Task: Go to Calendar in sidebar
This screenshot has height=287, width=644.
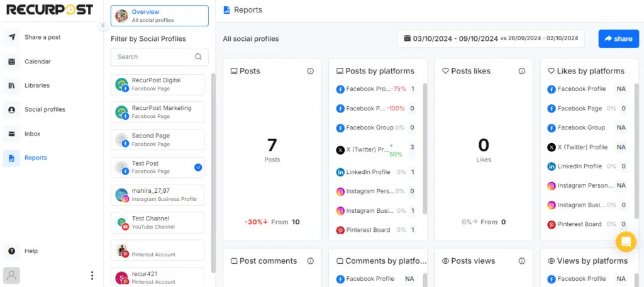Action: click(x=37, y=62)
